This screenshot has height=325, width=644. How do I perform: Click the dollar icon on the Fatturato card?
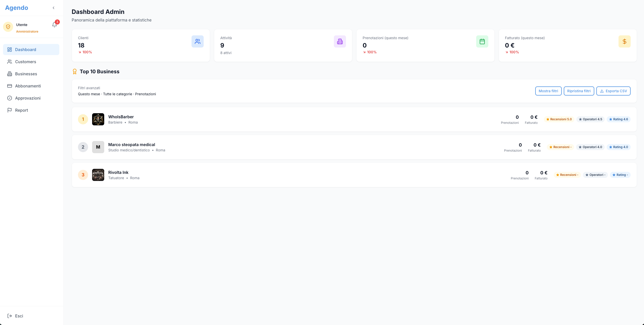point(624,41)
